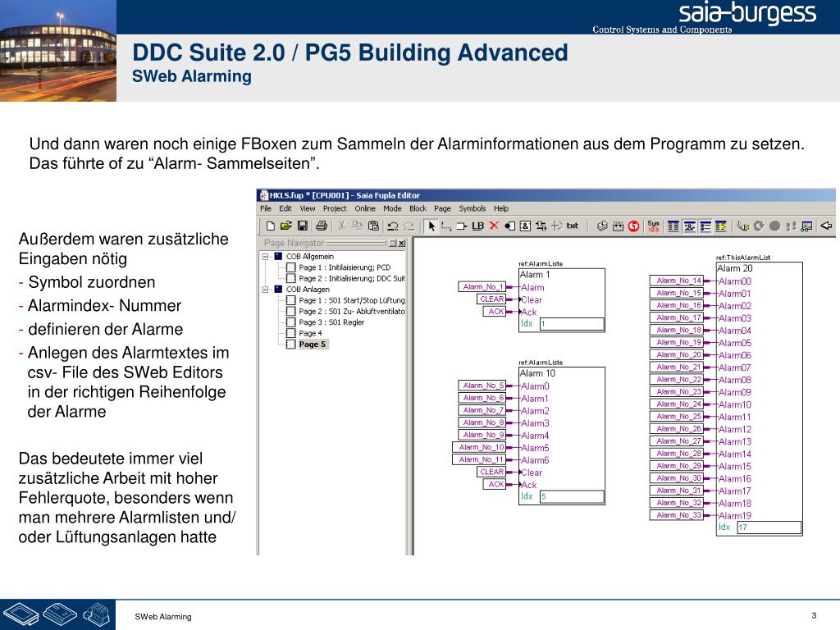Click the Alarm 20 FBox title
This screenshot has height=630, width=840.
tap(735, 268)
